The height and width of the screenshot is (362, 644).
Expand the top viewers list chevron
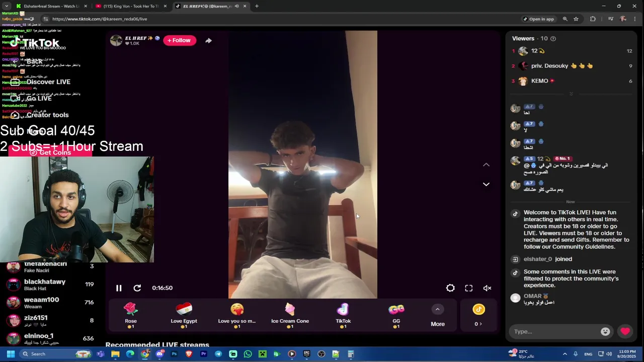point(571,94)
